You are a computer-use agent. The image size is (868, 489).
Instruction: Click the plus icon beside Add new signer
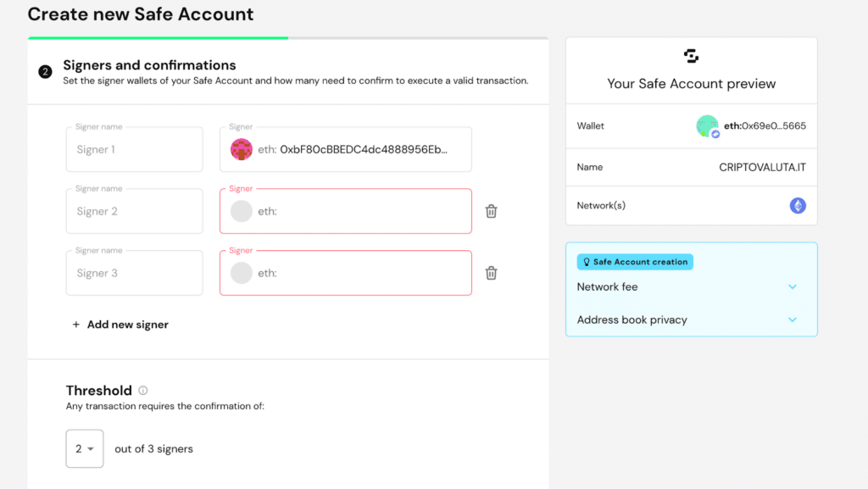coord(75,325)
